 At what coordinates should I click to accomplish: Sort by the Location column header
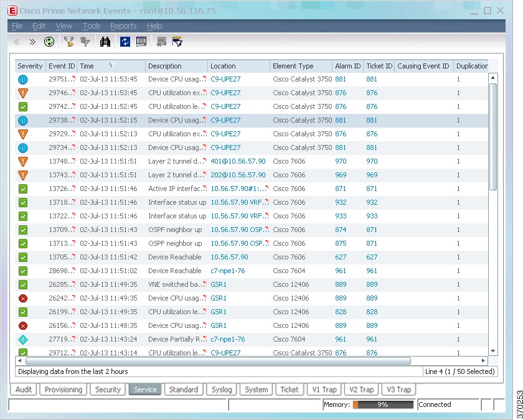click(238, 66)
